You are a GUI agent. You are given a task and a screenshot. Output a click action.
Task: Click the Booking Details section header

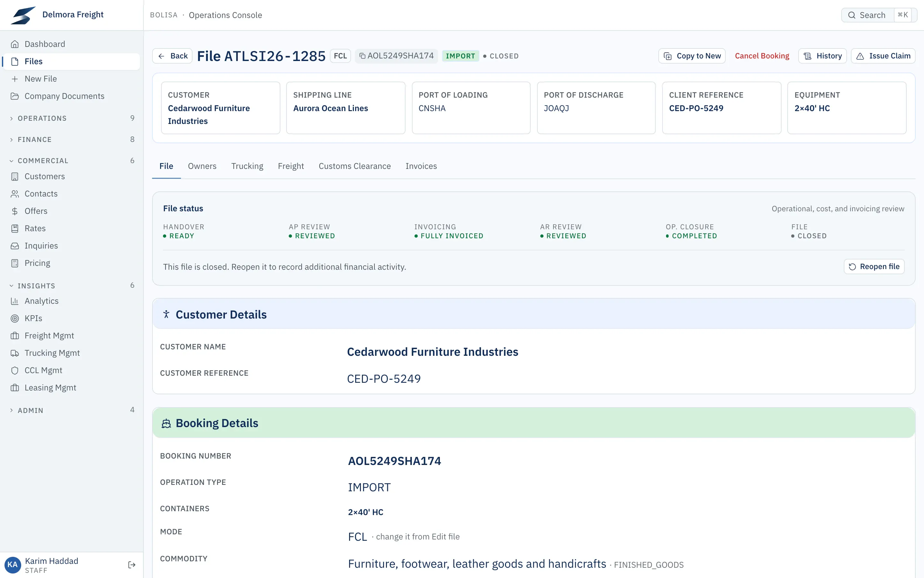[534, 423]
